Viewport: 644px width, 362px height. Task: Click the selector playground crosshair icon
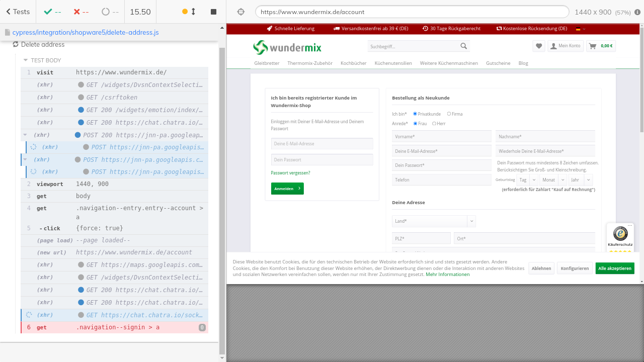[240, 12]
